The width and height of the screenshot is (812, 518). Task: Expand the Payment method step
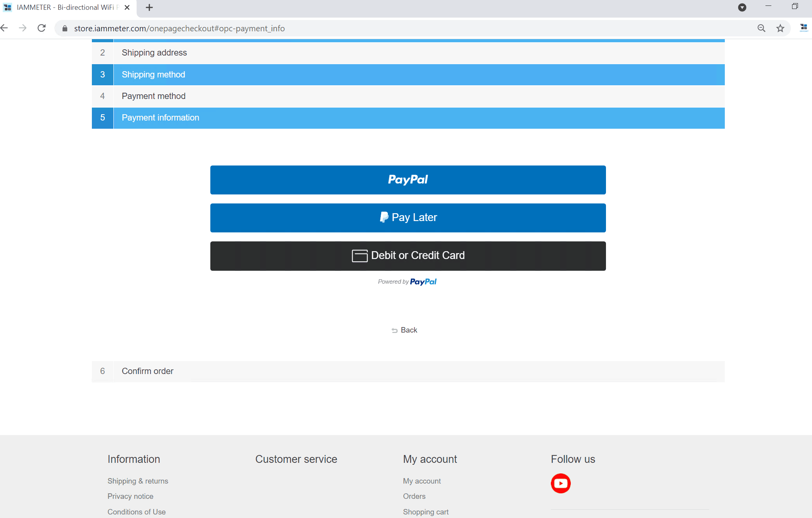tap(153, 96)
